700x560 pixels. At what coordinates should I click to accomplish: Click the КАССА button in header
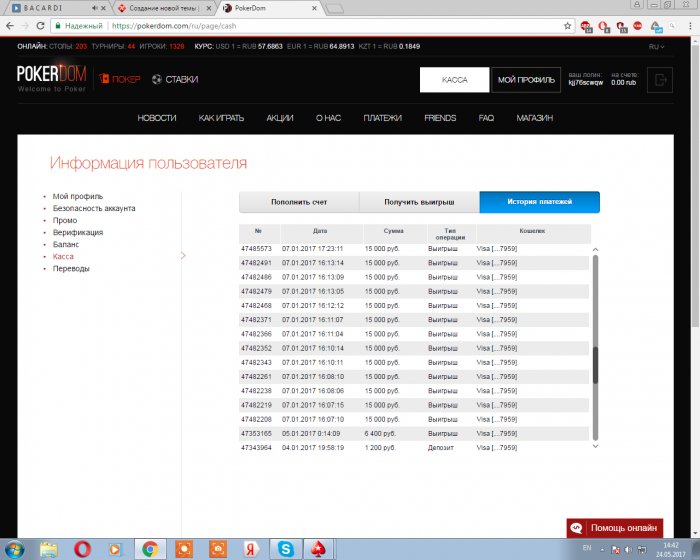[x=454, y=80]
